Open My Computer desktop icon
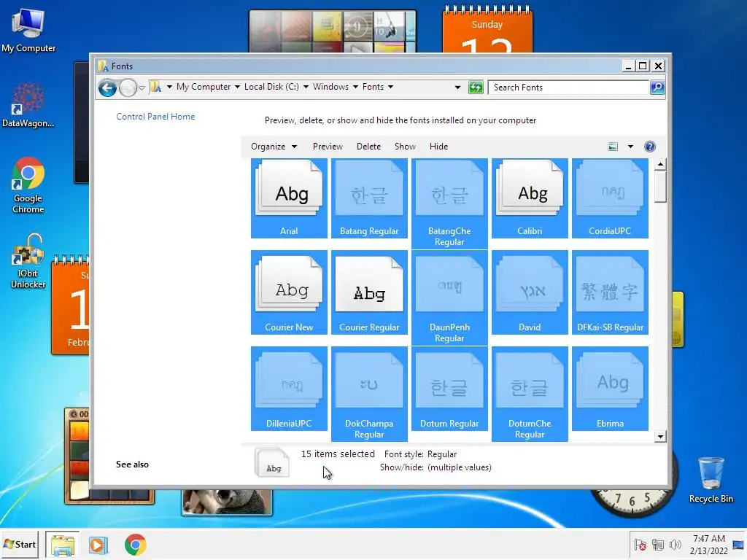 pyautogui.click(x=28, y=31)
